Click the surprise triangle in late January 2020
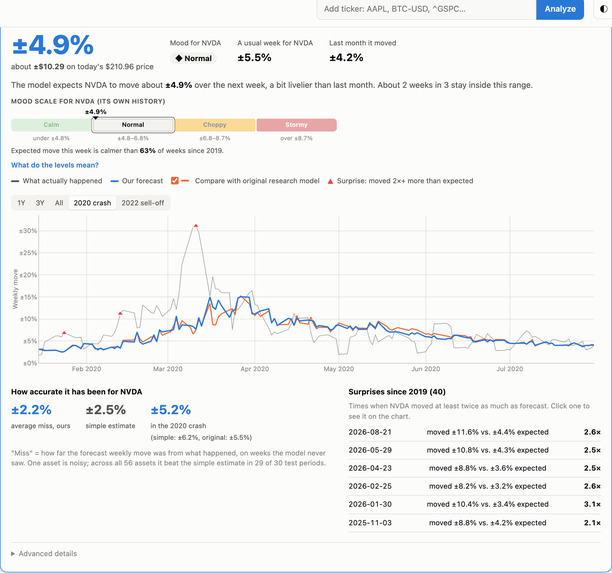This screenshot has height=573, width=612. 64,333
